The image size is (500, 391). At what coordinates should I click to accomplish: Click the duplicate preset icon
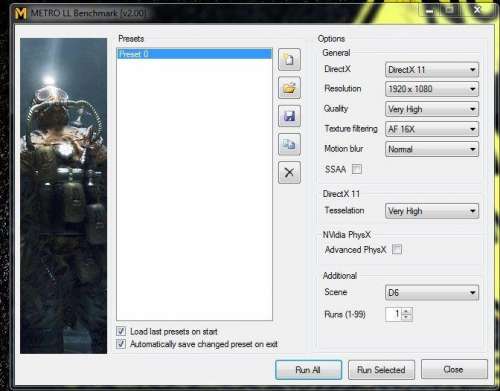[289, 144]
